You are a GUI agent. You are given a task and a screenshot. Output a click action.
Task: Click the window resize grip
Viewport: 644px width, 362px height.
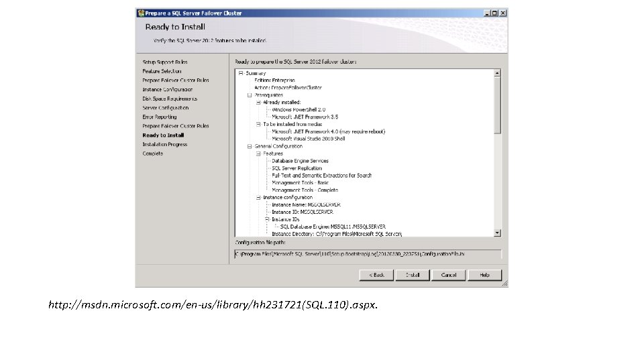[x=504, y=283]
